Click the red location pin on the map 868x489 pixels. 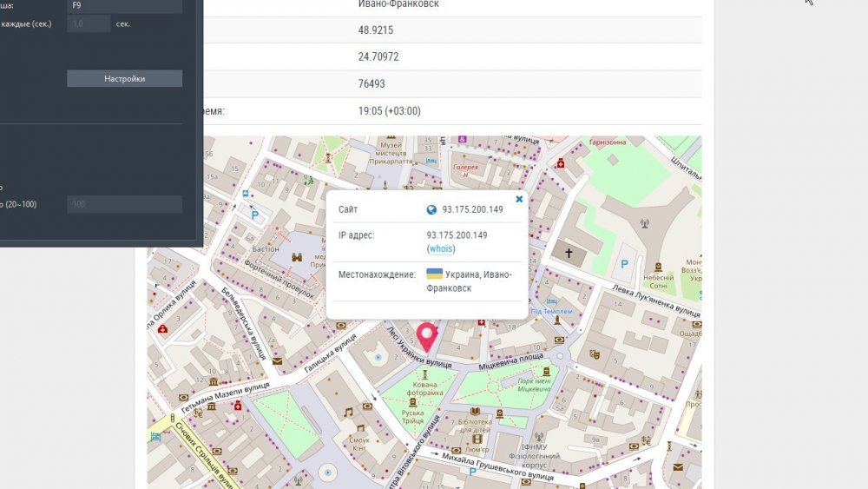(427, 338)
